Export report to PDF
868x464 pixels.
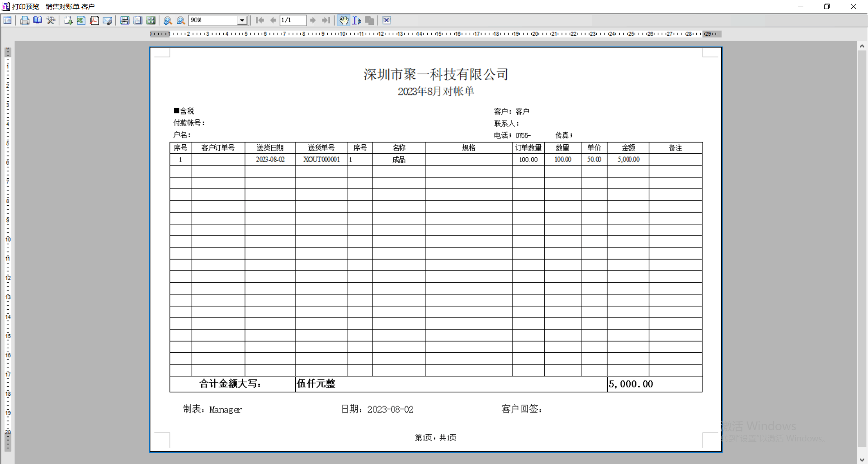[94, 20]
